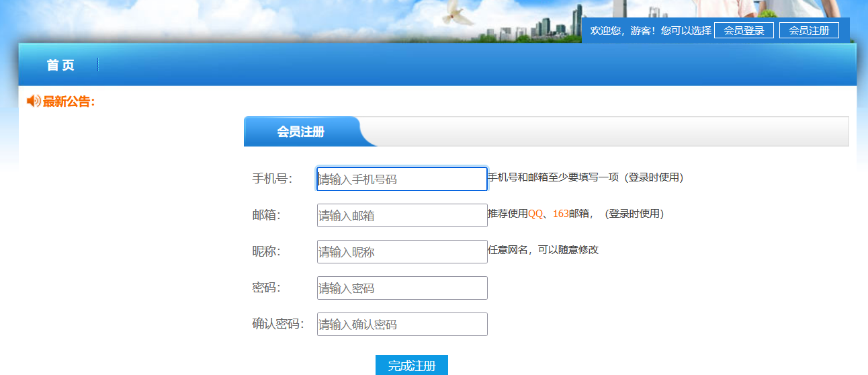Click the 任意网名，可以随意修改 hint
868x375 pixels.
tap(543, 250)
